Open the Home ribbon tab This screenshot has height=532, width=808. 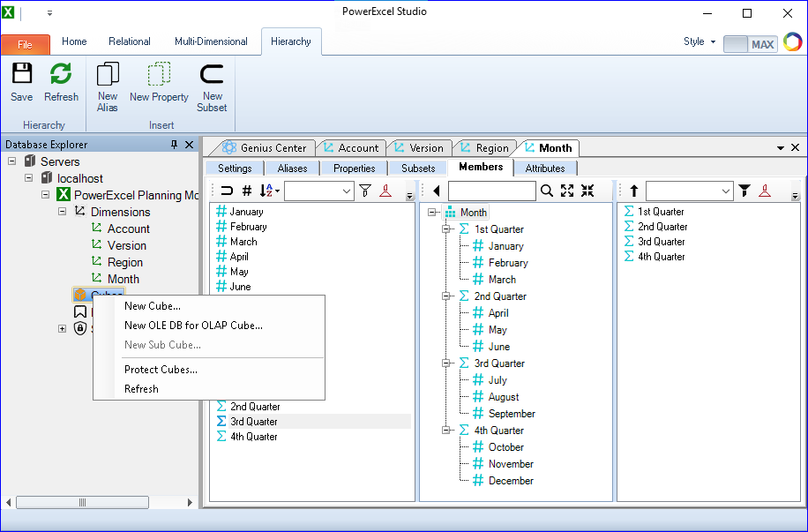(74, 41)
